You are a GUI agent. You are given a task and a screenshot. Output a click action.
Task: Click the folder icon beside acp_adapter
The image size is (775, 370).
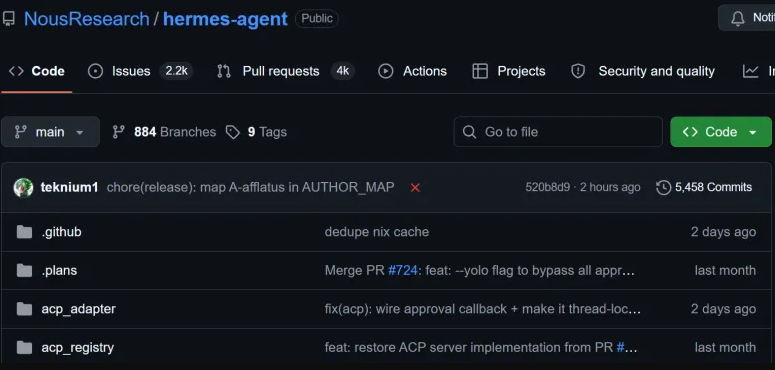tap(24, 309)
